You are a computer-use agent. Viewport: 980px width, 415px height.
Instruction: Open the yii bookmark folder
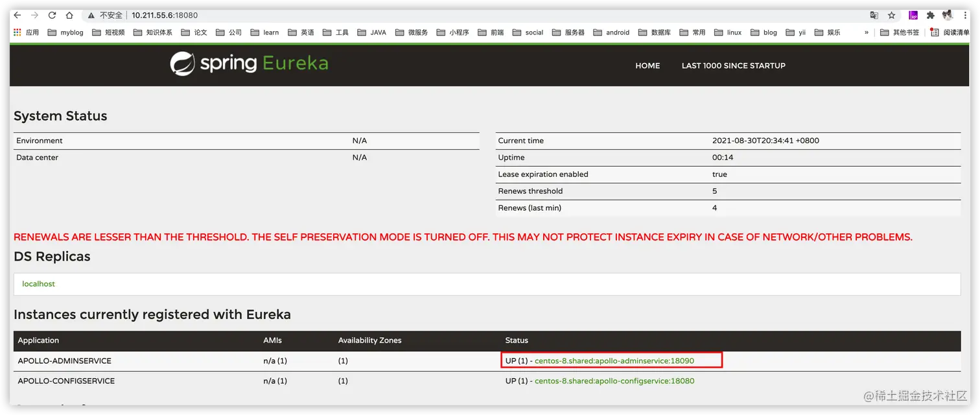[795, 32]
